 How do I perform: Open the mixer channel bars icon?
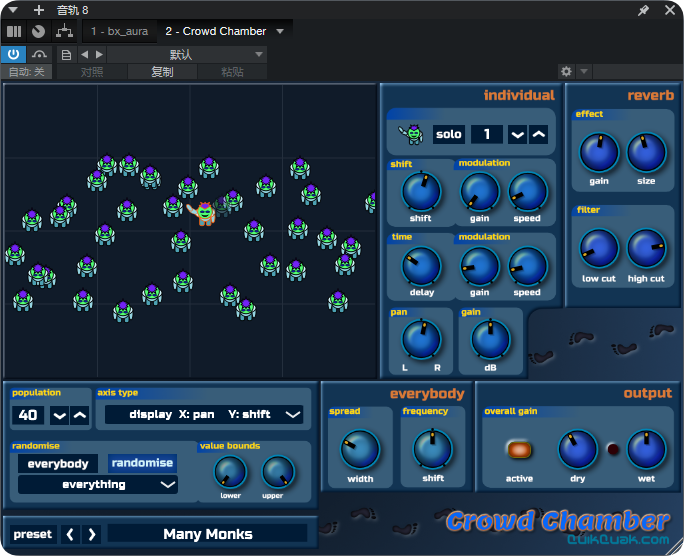[x=14, y=31]
